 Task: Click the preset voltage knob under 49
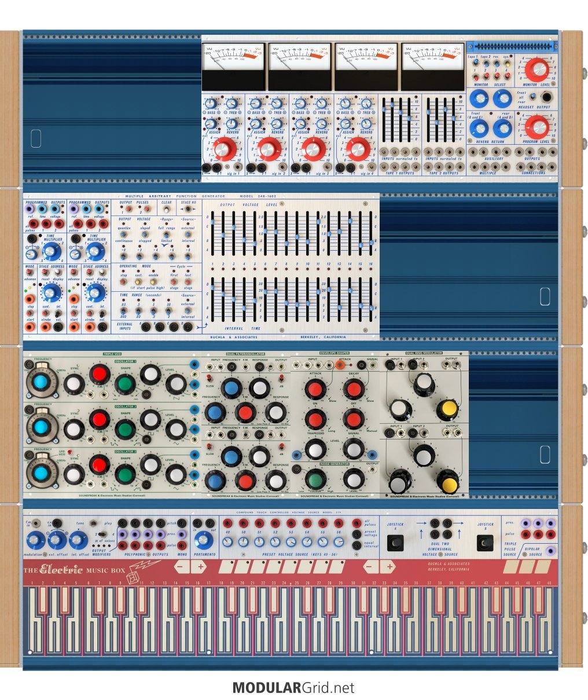point(227,542)
